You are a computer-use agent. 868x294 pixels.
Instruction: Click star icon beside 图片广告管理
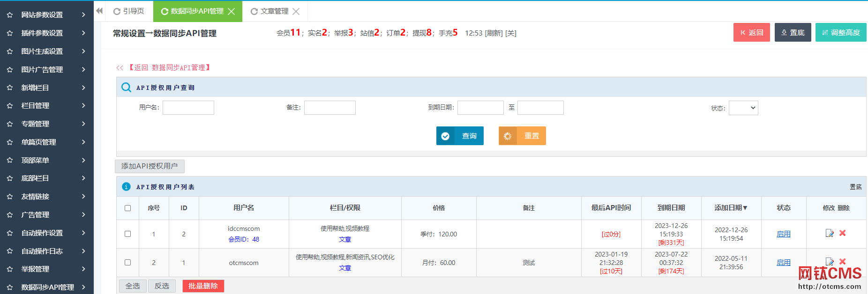tap(10, 70)
